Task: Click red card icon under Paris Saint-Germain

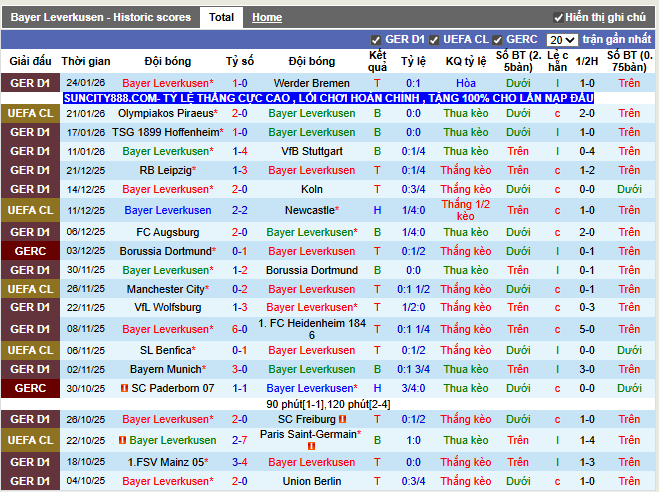Action: 311,446
